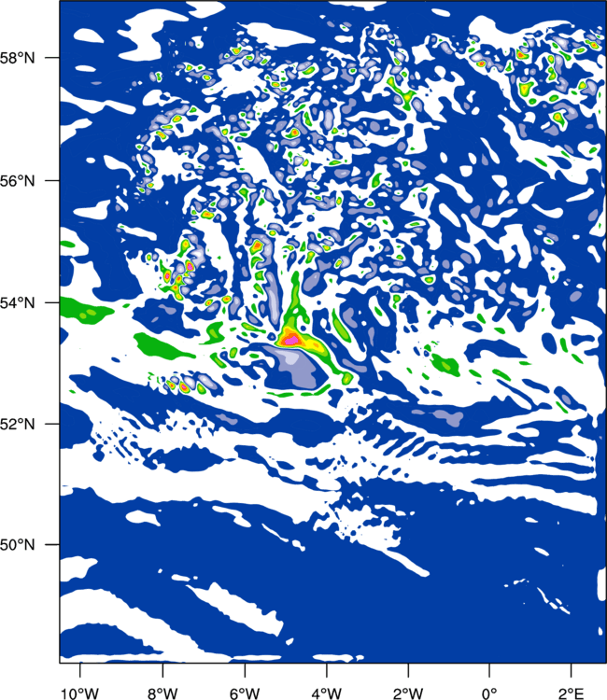Click the 6°W longitude label
This screenshot has height=700, width=607.
pyautogui.click(x=245, y=693)
